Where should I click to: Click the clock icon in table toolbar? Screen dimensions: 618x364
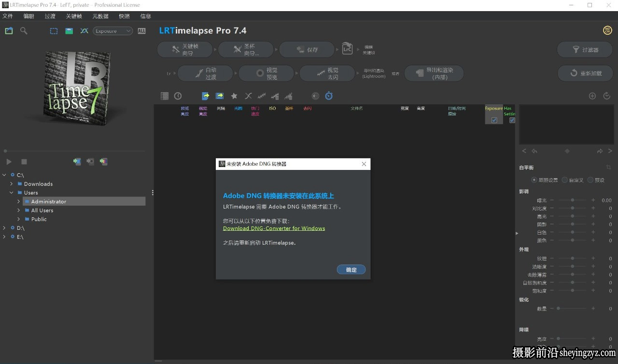coord(178,96)
